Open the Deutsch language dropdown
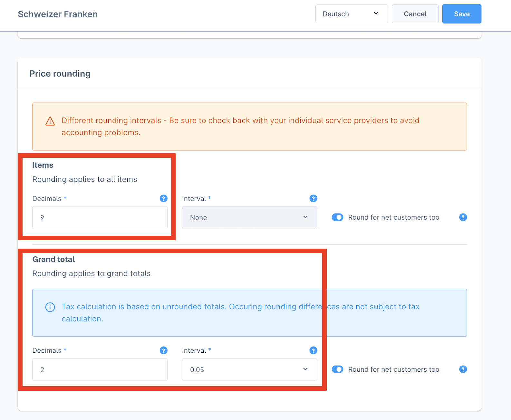Image resolution: width=511 pixels, height=420 pixels. [351, 14]
